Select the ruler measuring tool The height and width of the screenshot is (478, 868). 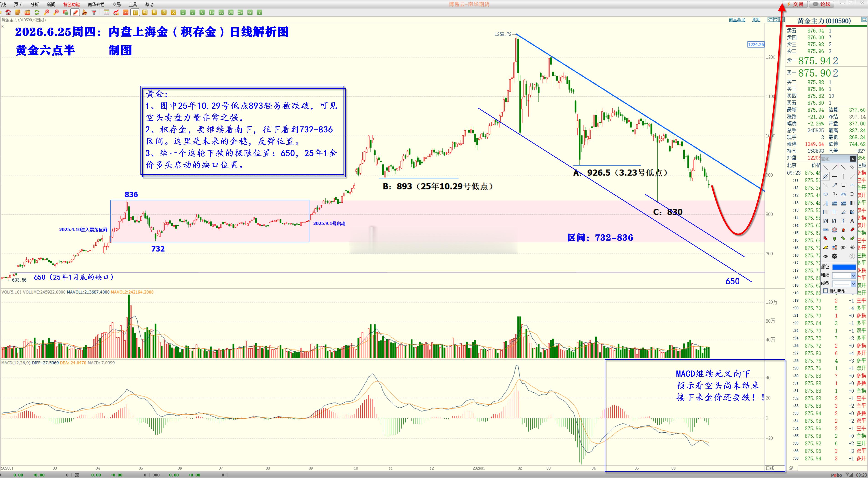click(826, 230)
